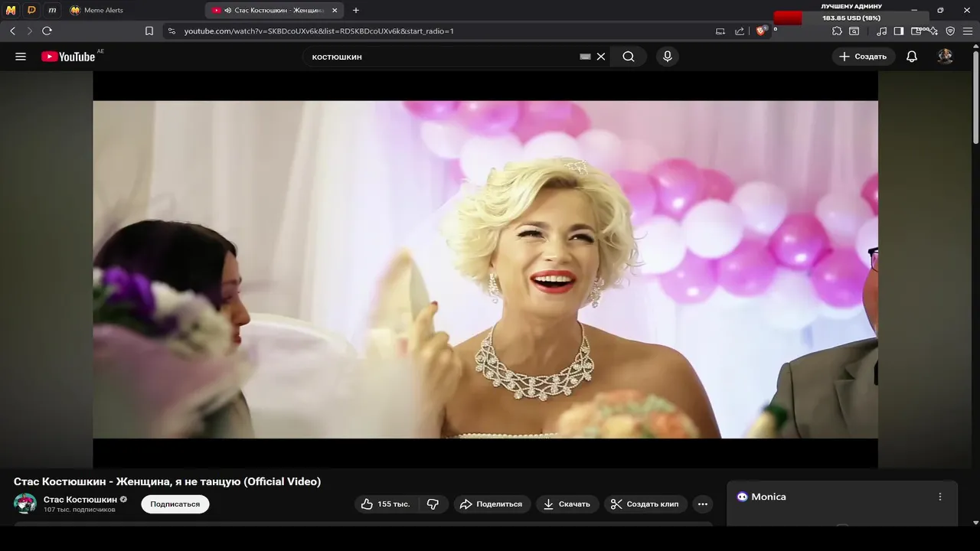Open the media music note control
The image size is (980, 551).
(881, 31)
